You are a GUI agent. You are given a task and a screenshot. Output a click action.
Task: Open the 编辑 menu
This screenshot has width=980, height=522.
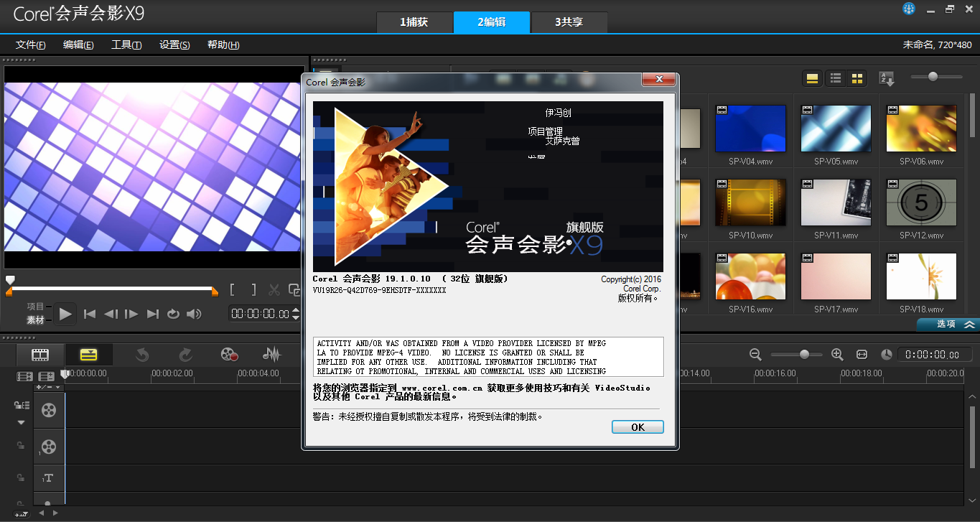(78, 45)
